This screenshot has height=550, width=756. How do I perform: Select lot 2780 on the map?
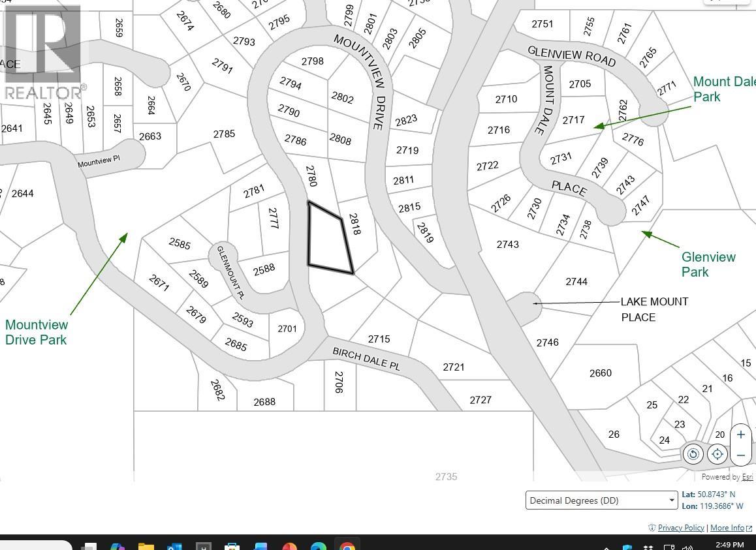tap(311, 176)
